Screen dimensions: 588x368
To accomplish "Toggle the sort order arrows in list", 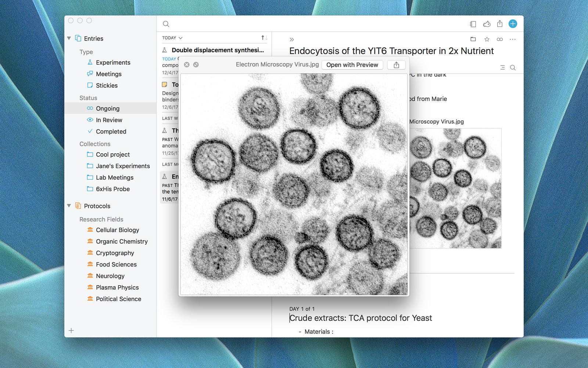I will [264, 38].
